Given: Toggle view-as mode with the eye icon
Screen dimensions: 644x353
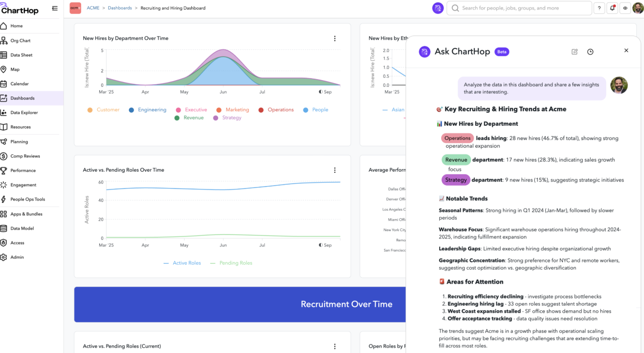Looking at the screenshot, I should [625, 8].
